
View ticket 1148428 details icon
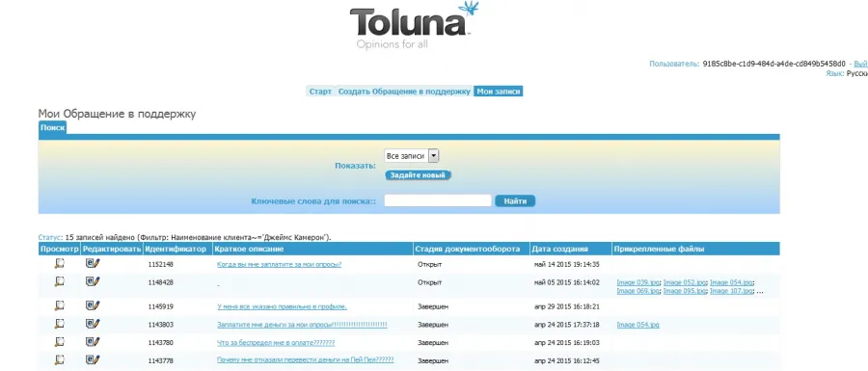coord(59,281)
